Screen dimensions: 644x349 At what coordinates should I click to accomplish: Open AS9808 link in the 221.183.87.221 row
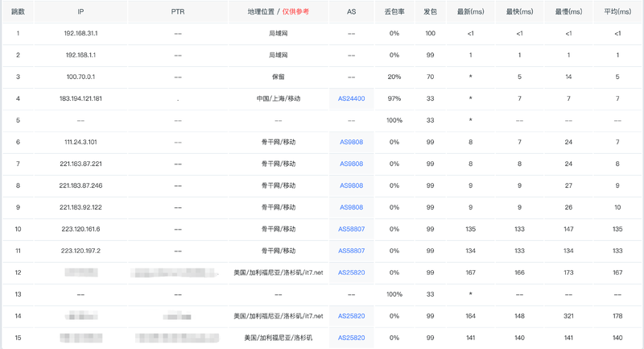[351, 164]
